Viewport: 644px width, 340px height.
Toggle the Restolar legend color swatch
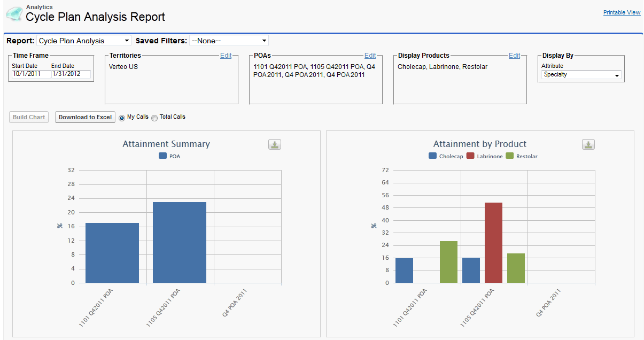509,156
